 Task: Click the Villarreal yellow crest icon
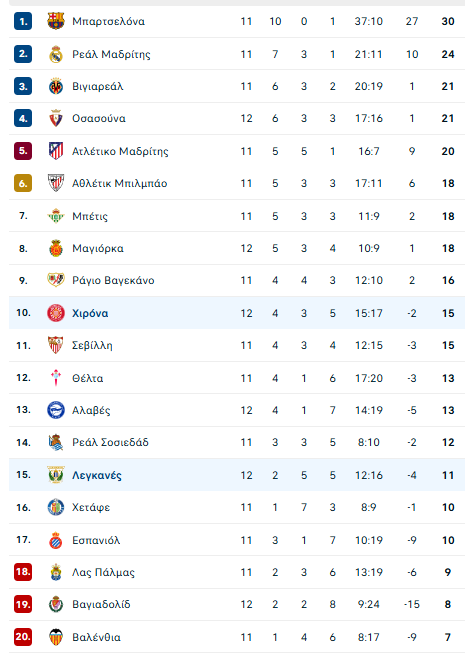(56, 86)
